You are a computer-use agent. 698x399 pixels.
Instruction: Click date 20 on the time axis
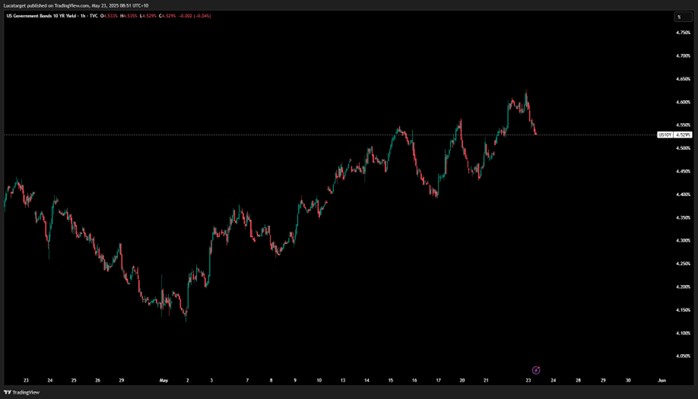point(463,381)
